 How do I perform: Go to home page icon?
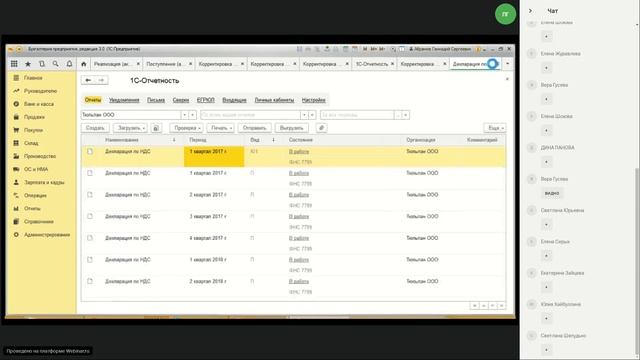pos(84,64)
